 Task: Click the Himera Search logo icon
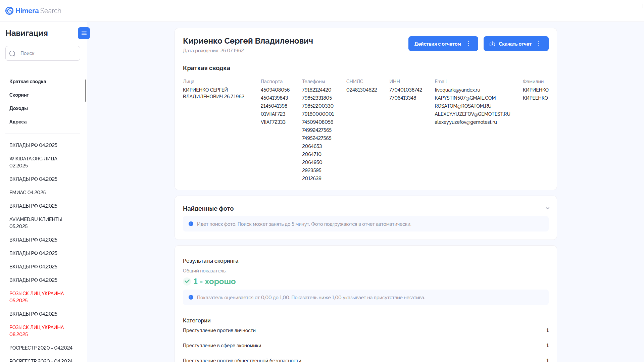pos(9,11)
